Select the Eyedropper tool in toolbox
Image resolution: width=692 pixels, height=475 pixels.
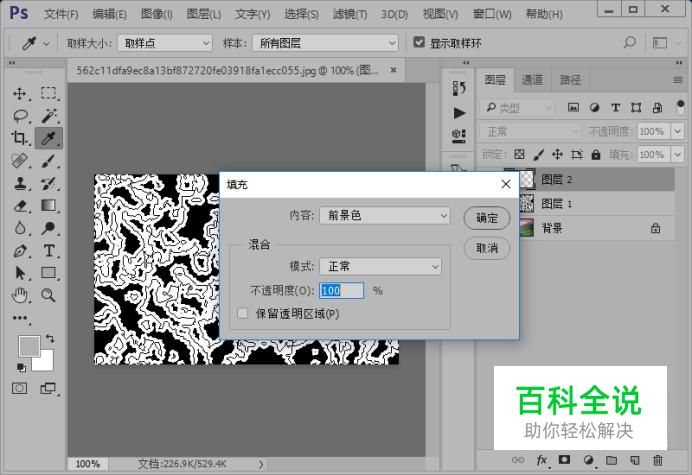tap(49, 138)
